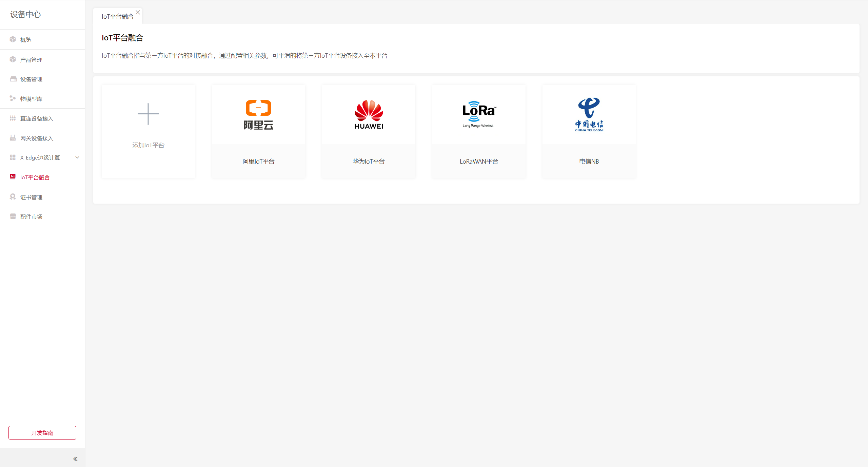Click the 物模型库 sidebar icon
This screenshot has height=467, width=868.
(13, 98)
